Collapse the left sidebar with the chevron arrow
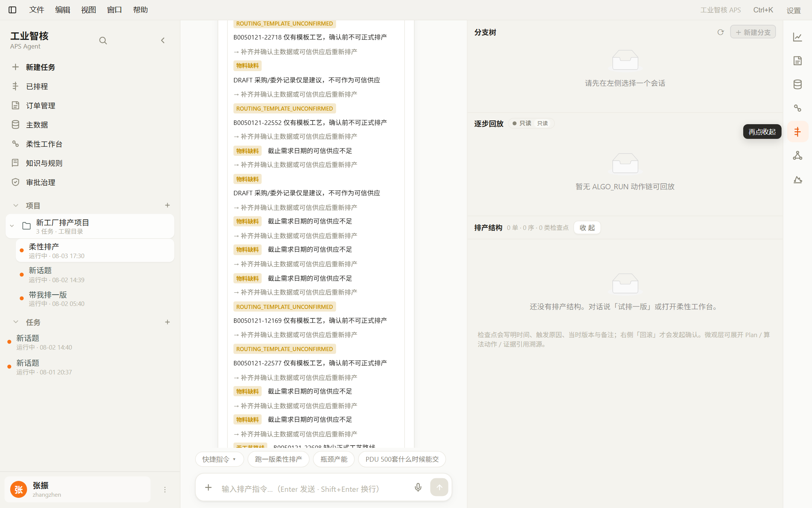This screenshot has height=508, width=812. click(163, 40)
